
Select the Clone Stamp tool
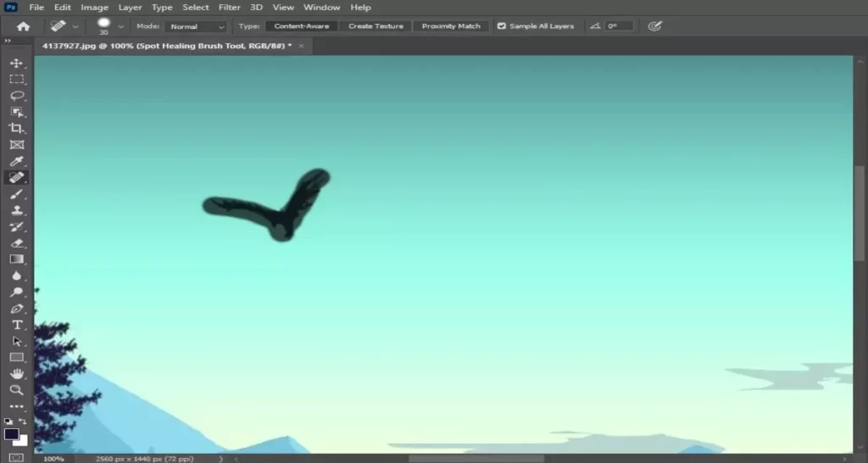(17, 210)
